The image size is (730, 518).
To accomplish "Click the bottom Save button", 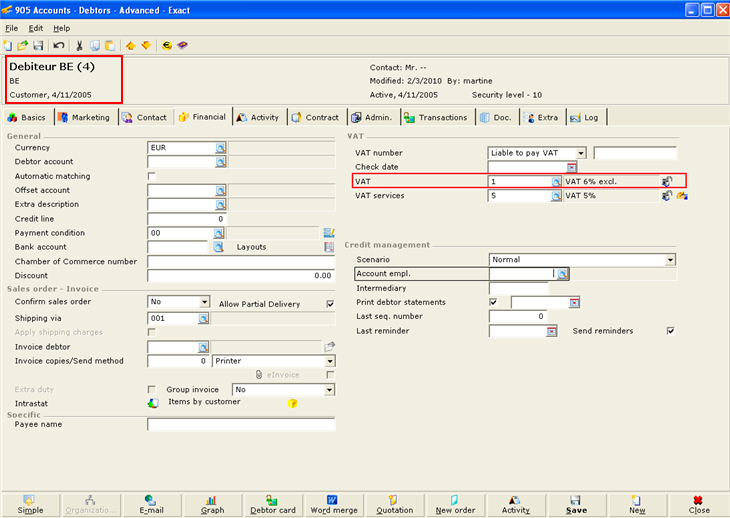I will pyautogui.click(x=576, y=505).
